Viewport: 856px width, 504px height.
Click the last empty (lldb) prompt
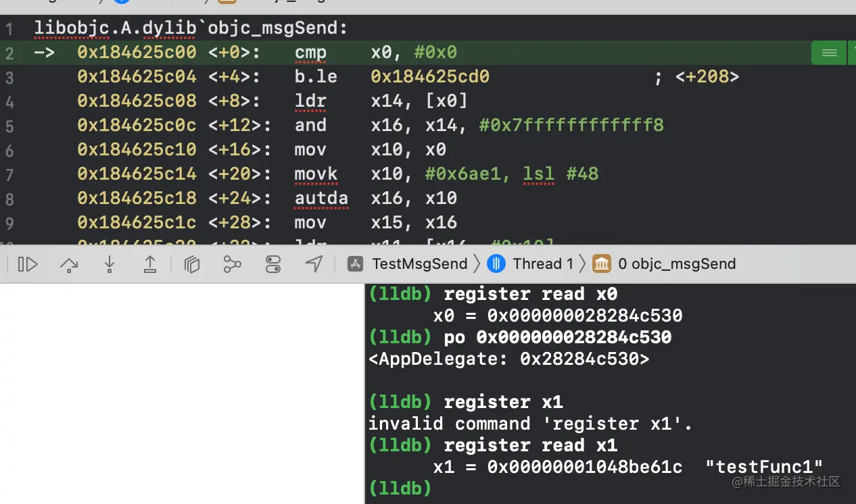pos(400,488)
